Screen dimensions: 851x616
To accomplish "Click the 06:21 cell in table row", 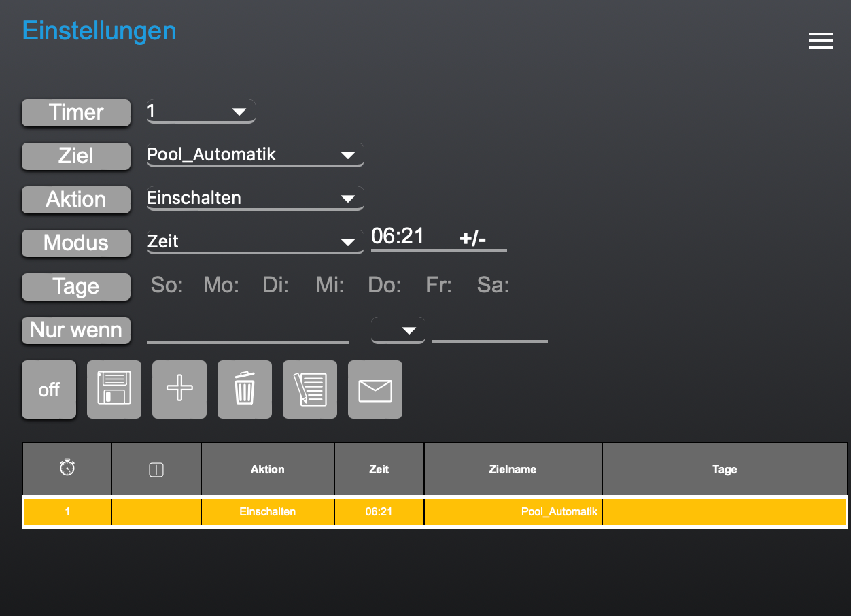I will pos(379,511).
